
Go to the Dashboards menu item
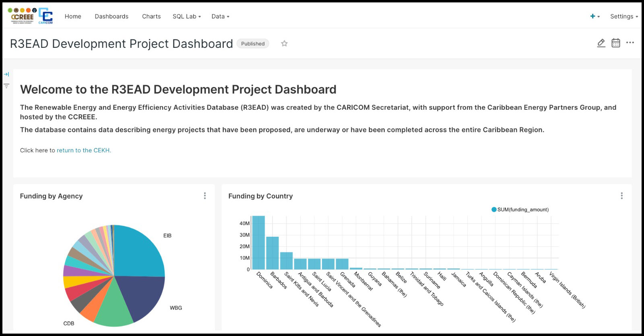coord(111,16)
